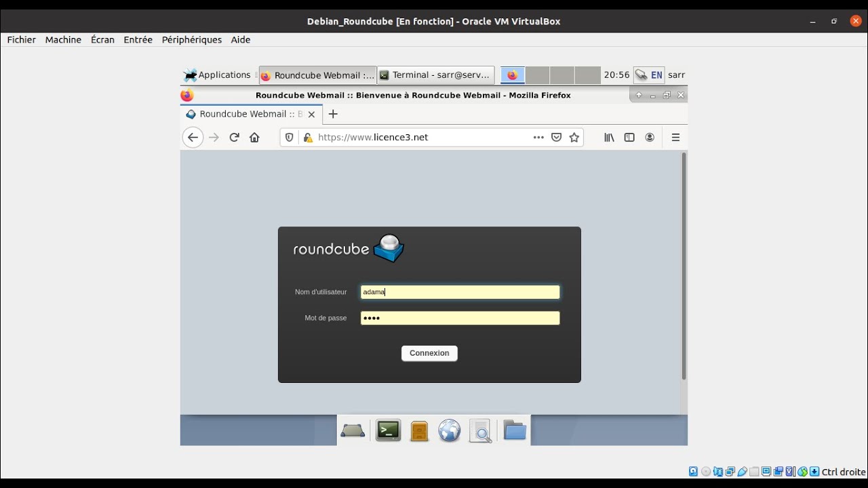Click Nom d'utilisateur label
868x488 pixels.
321,292
